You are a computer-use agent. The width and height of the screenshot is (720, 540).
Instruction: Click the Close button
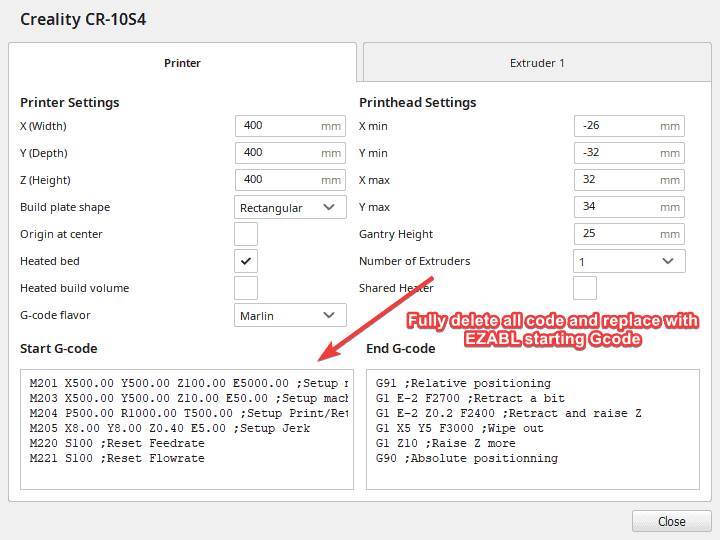(x=671, y=522)
